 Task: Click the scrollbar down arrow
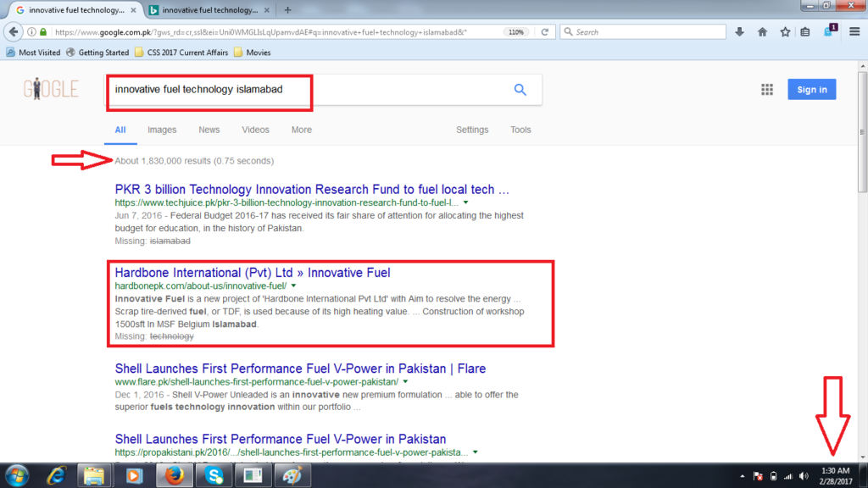(x=862, y=457)
